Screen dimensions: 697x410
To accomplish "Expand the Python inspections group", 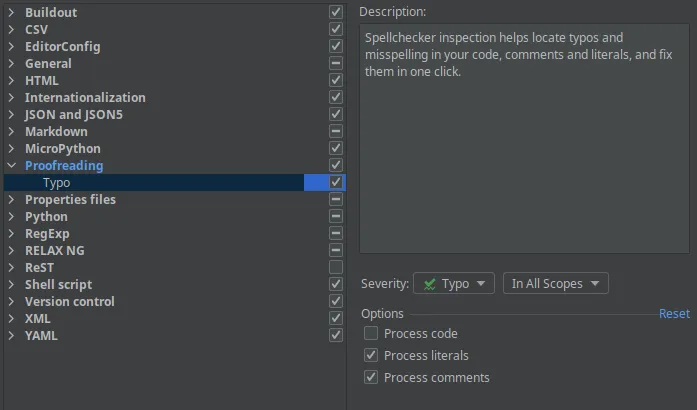I will [x=11, y=217].
